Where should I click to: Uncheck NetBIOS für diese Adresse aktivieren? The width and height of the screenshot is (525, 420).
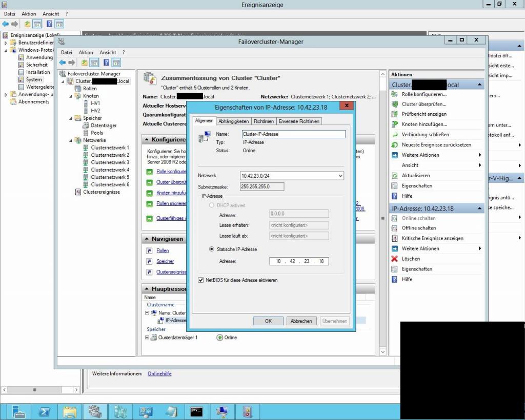click(201, 280)
